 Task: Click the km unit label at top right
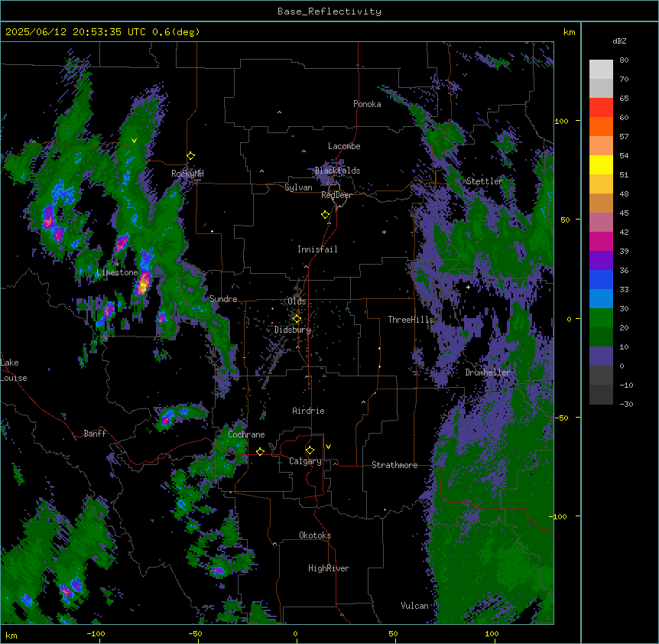pyautogui.click(x=570, y=32)
